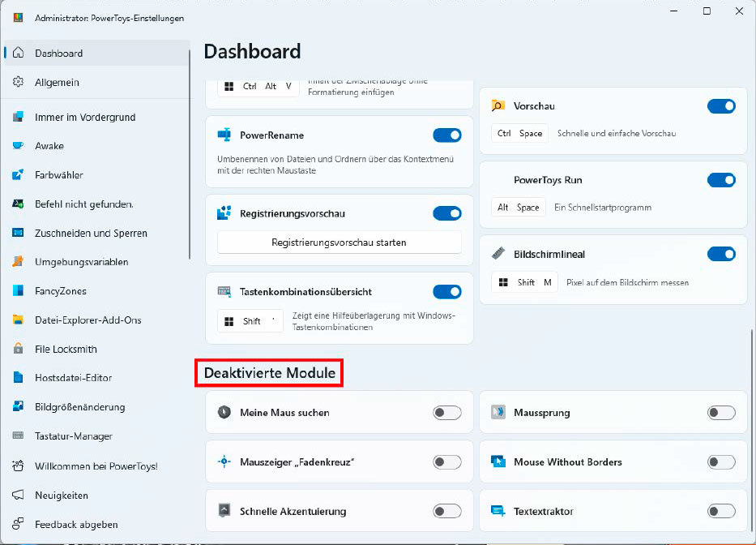Click the Deaktivierte Module heading
This screenshot has height=545, width=756.
click(270, 373)
